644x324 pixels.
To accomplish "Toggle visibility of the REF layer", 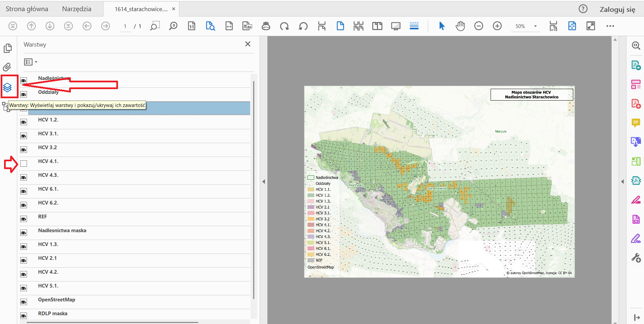I will tap(24, 219).
